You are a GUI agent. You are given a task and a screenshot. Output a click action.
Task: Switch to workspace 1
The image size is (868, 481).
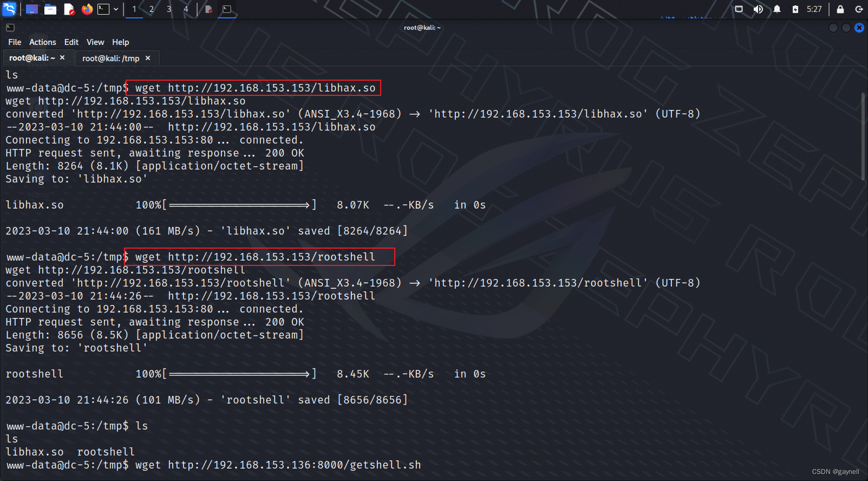[134, 9]
